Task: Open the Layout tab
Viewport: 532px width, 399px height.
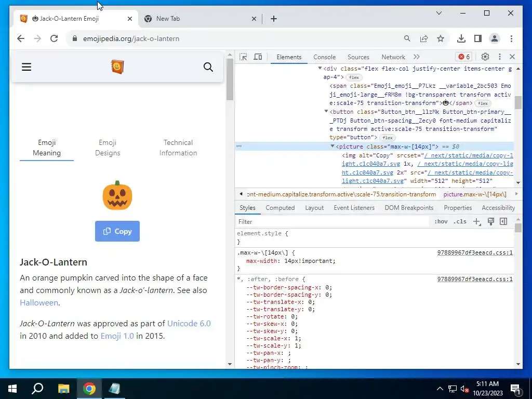Action: pos(314,208)
